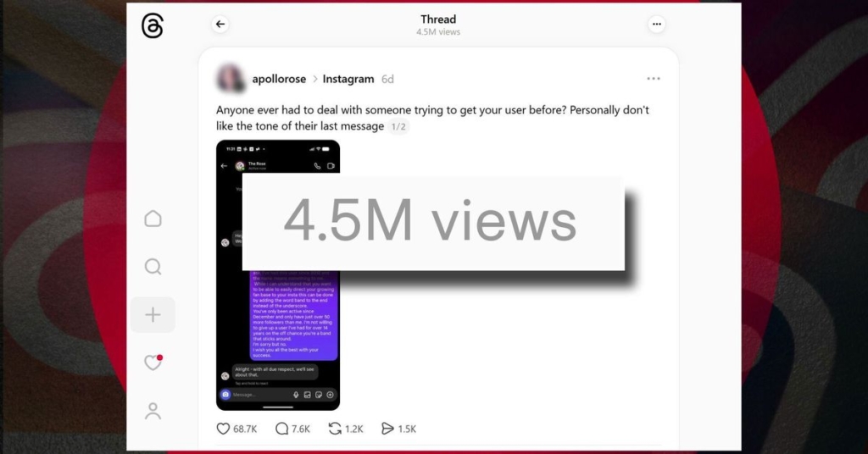The image size is (868, 454).
Task: Click the 1/2 thread part indicator
Action: (398, 127)
